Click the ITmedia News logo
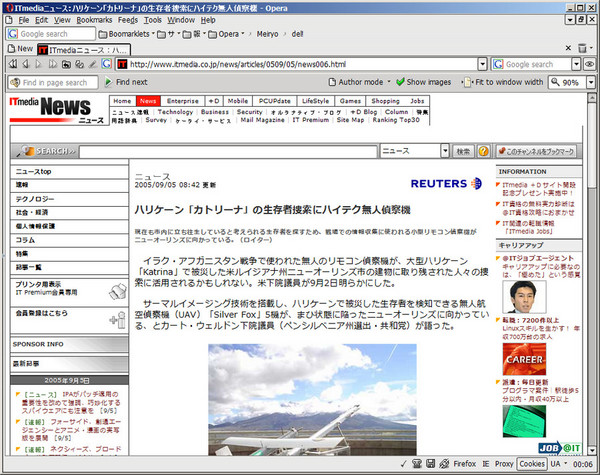 click(56, 110)
